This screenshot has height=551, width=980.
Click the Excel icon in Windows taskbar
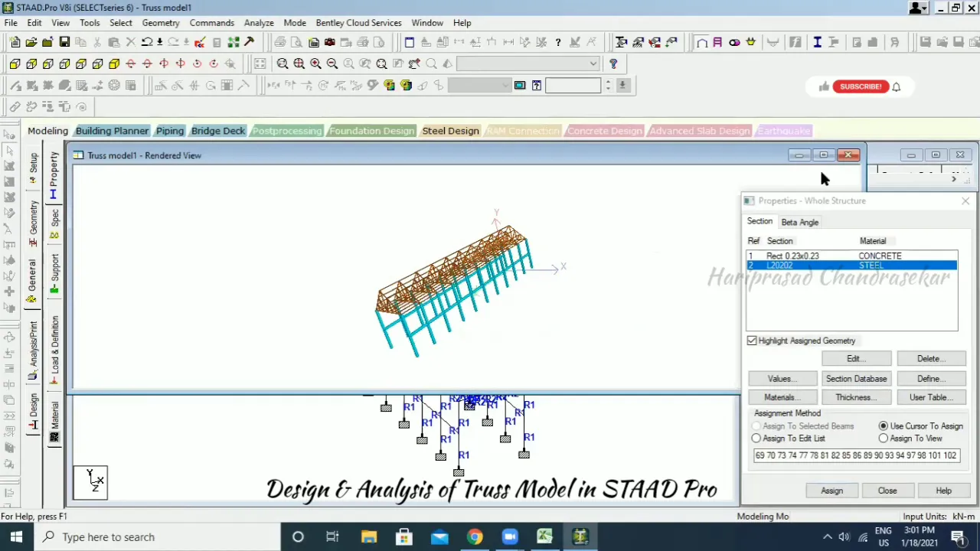click(544, 536)
